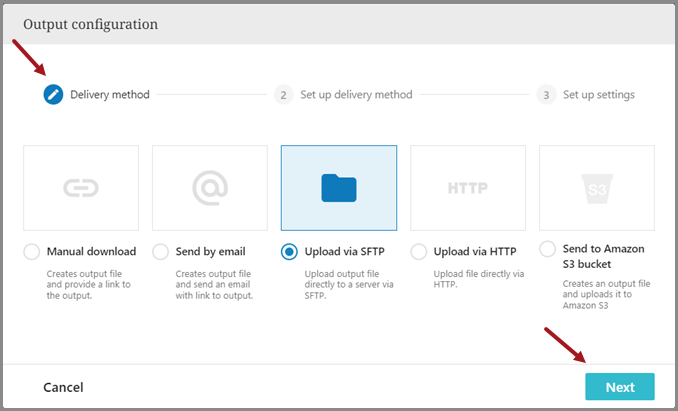Viewport: 678px width, 411px height.
Task: Open the Set up delivery method step
Action: pos(356,95)
